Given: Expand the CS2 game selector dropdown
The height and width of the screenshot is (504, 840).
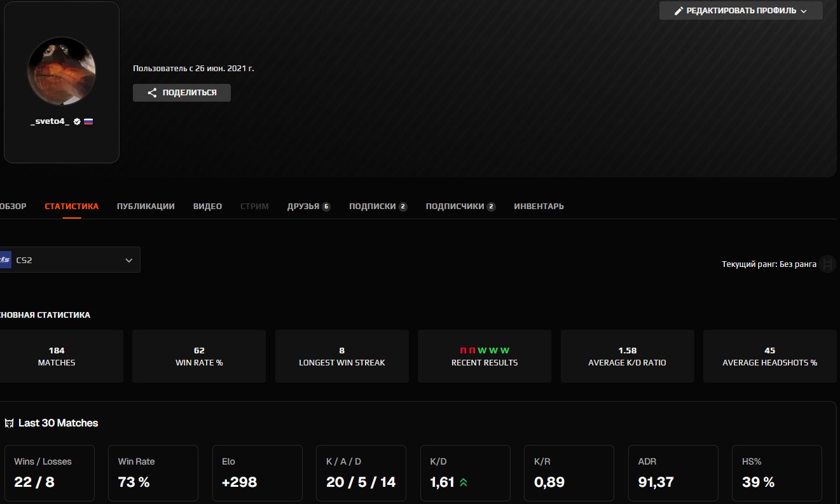Looking at the screenshot, I should (x=69, y=260).
